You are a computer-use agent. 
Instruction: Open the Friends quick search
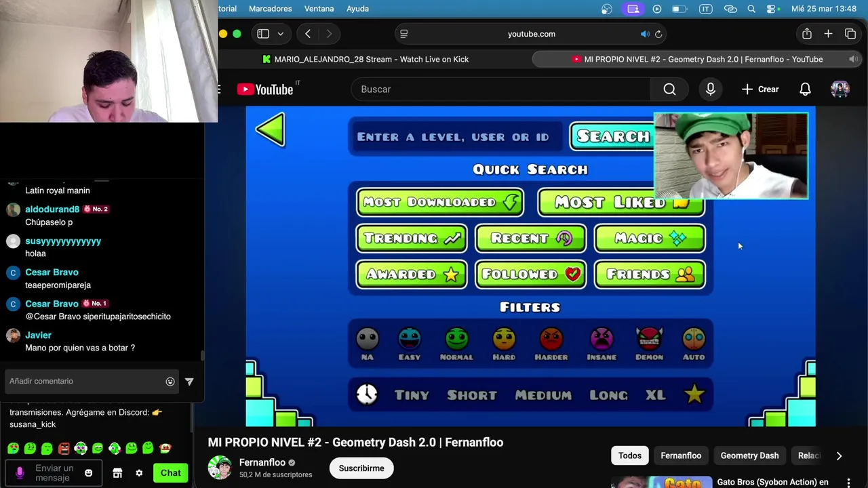[x=650, y=274]
